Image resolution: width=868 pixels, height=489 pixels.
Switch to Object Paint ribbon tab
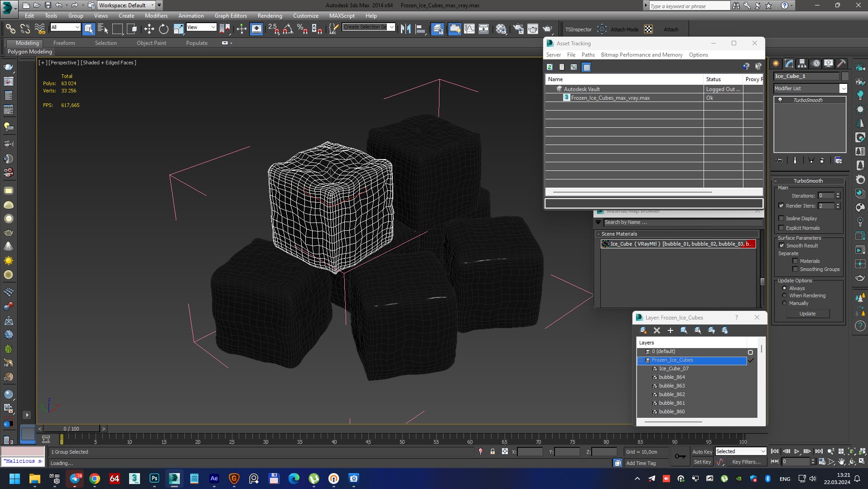coord(151,43)
